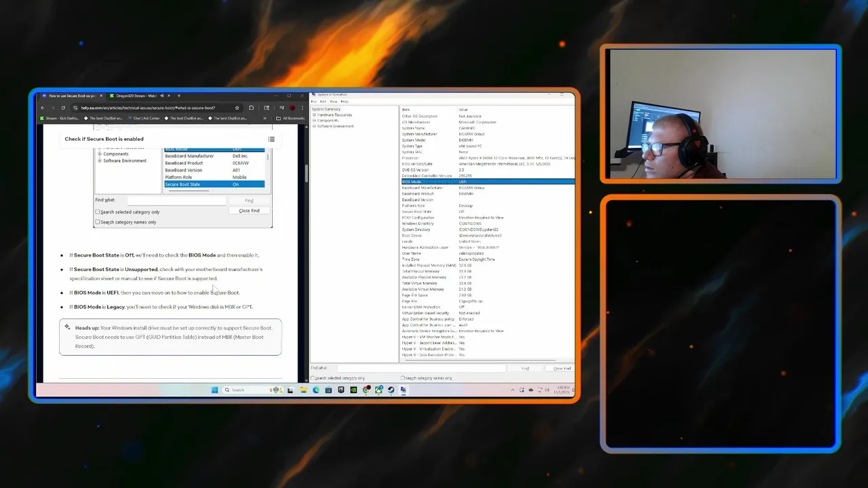Image resolution: width=868 pixels, height=488 pixels.
Task: Select the Platform Role row
Action: (x=488, y=205)
